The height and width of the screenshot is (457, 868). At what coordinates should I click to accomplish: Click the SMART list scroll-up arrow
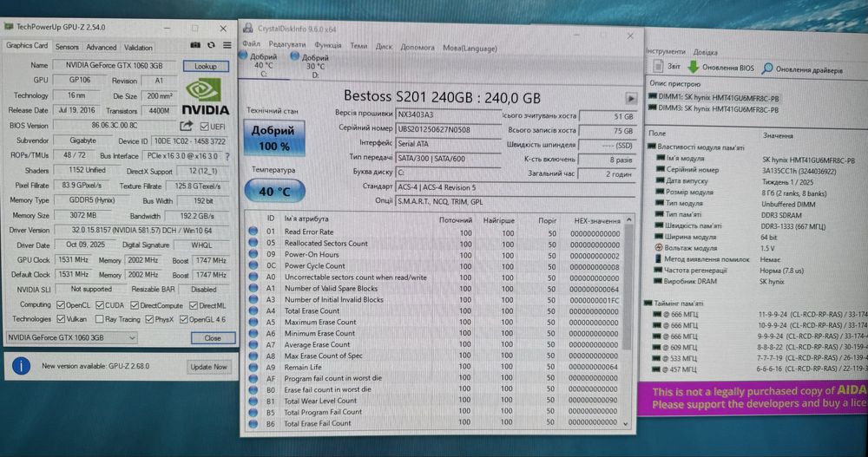(x=628, y=220)
